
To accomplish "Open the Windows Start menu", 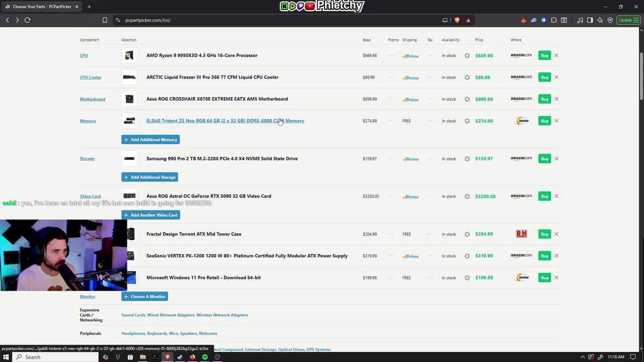I will tap(6, 357).
